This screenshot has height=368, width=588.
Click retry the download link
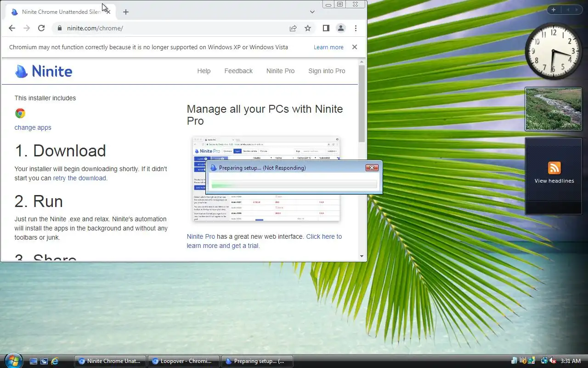click(x=79, y=178)
